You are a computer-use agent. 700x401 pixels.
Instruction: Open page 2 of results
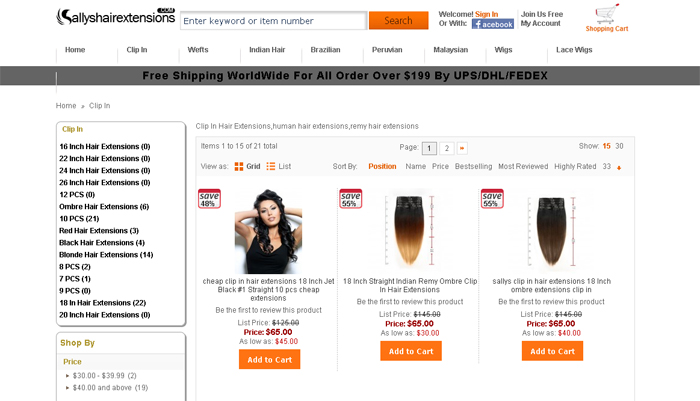446,148
